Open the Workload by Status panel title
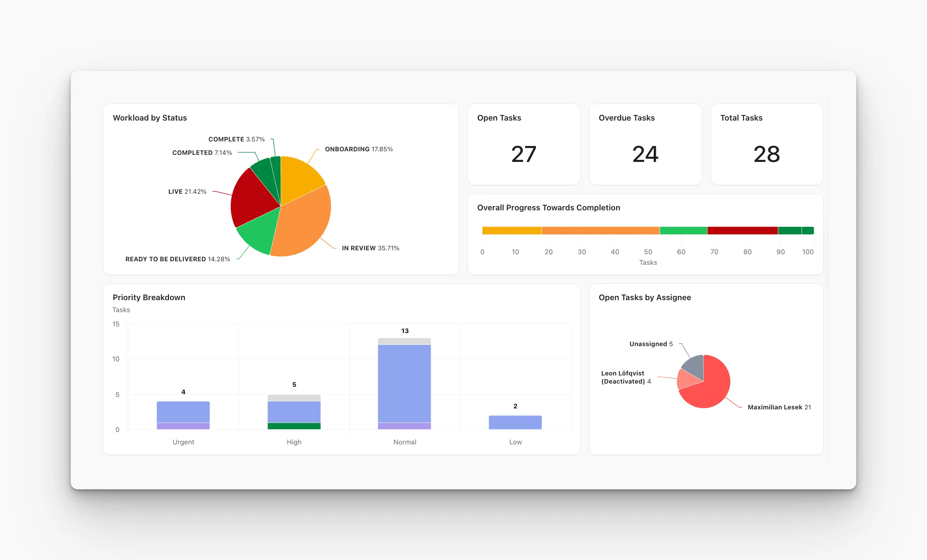Image resolution: width=927 pixels, height=560 pixels. coord(150,118)
